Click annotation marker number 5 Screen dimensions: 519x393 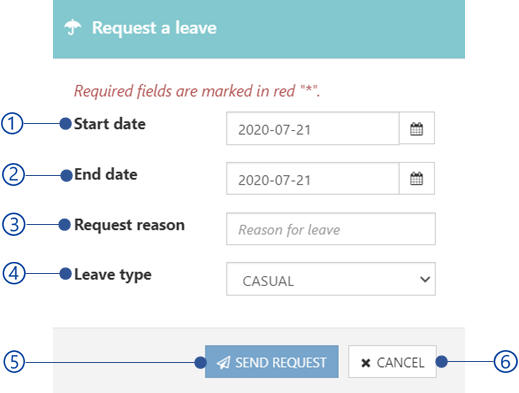(x=14, y=362)
